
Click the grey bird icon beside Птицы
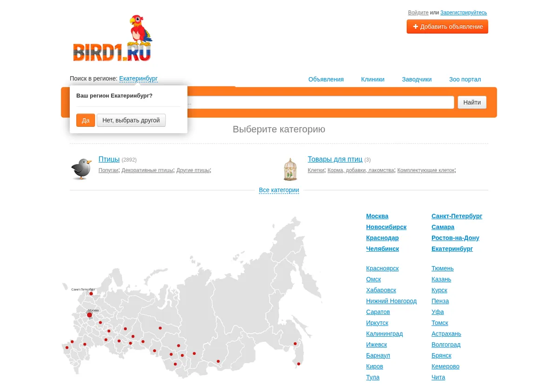tap(81, 169)
